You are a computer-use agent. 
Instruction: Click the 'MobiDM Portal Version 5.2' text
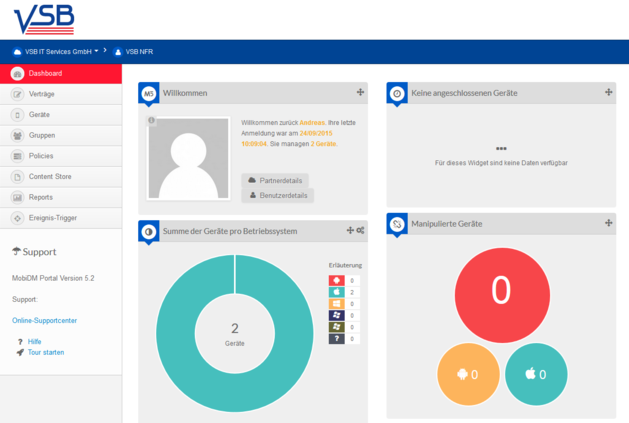[x=53, y=278]
